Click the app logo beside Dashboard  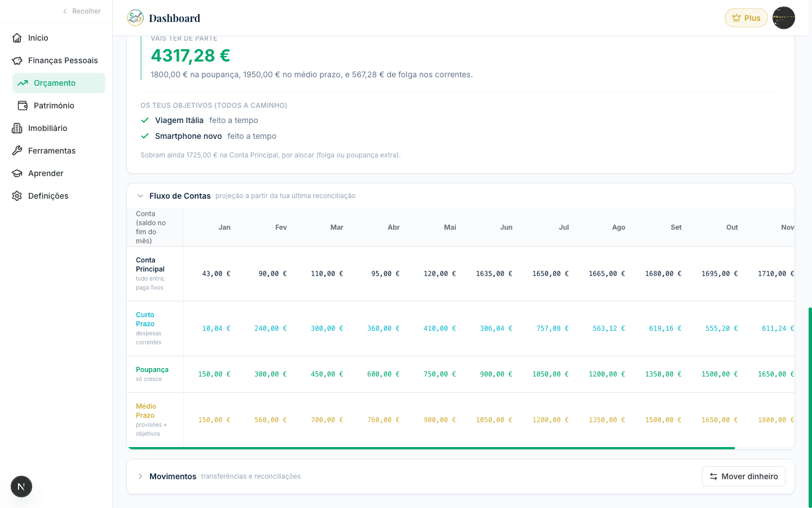point(135,18)
